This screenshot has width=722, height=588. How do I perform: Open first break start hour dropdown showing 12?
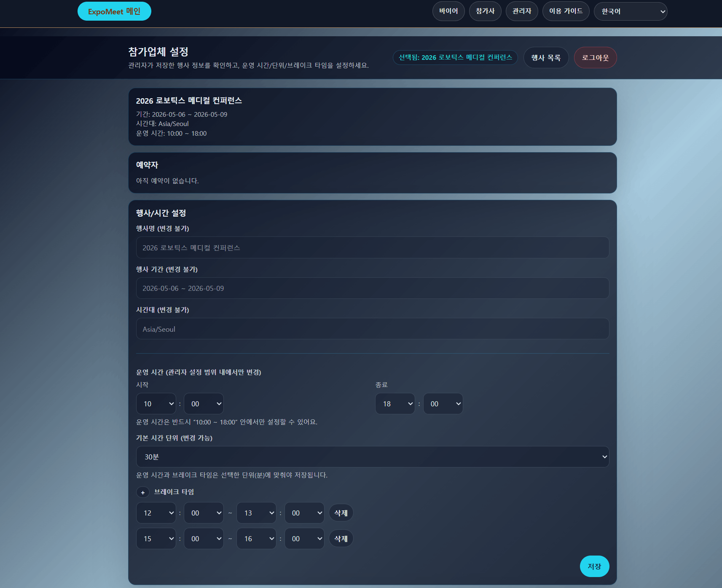click(156, 513)
